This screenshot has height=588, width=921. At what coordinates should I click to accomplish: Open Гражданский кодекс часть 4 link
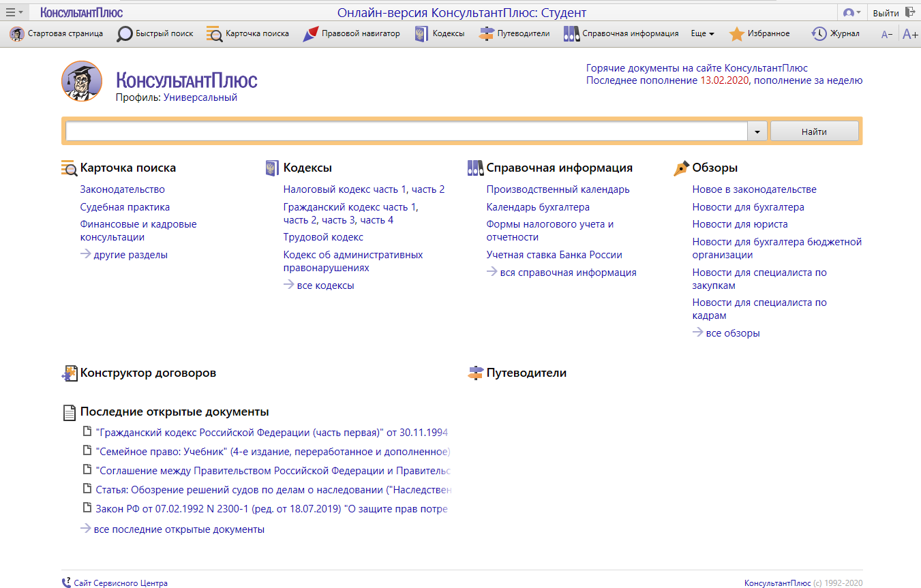[x=377, y=220]
